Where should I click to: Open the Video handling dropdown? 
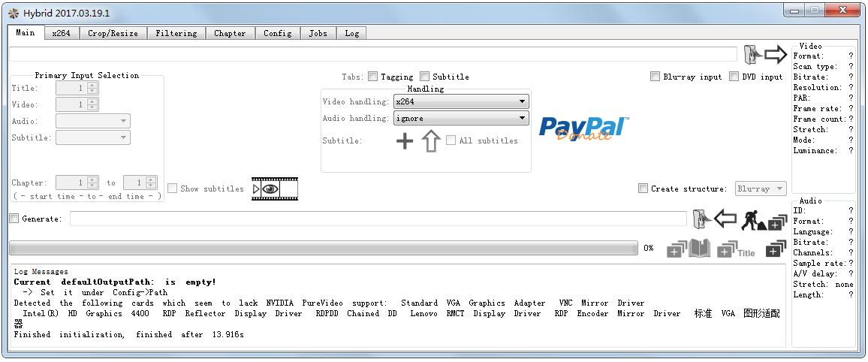pyautogui.click(x=461, y=101)
